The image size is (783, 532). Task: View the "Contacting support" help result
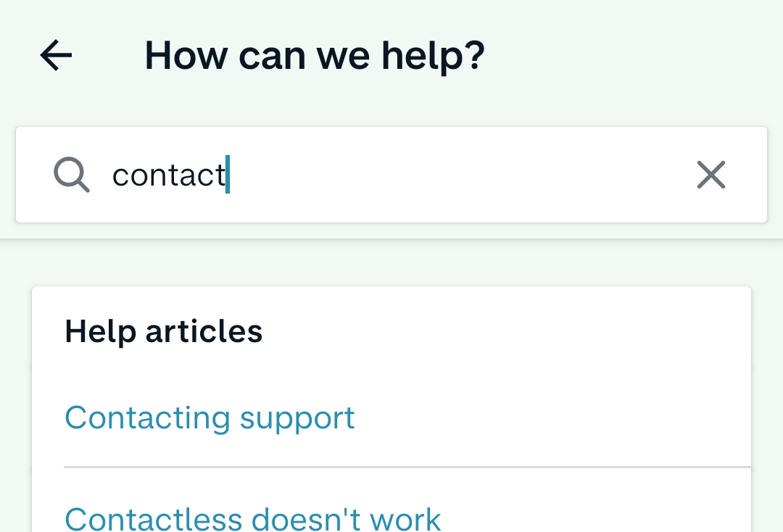(210, 418)
